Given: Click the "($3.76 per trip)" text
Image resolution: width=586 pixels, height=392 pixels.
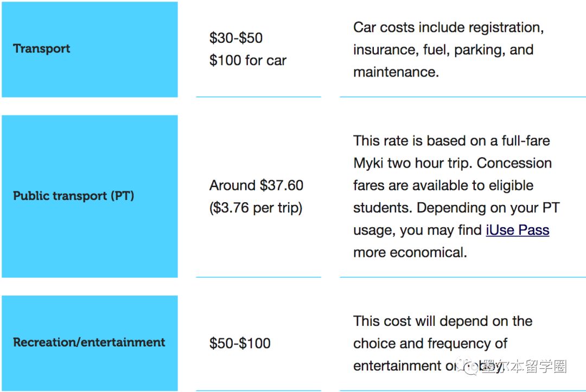Looking at the screenshot, I should [x=256, y=208].
